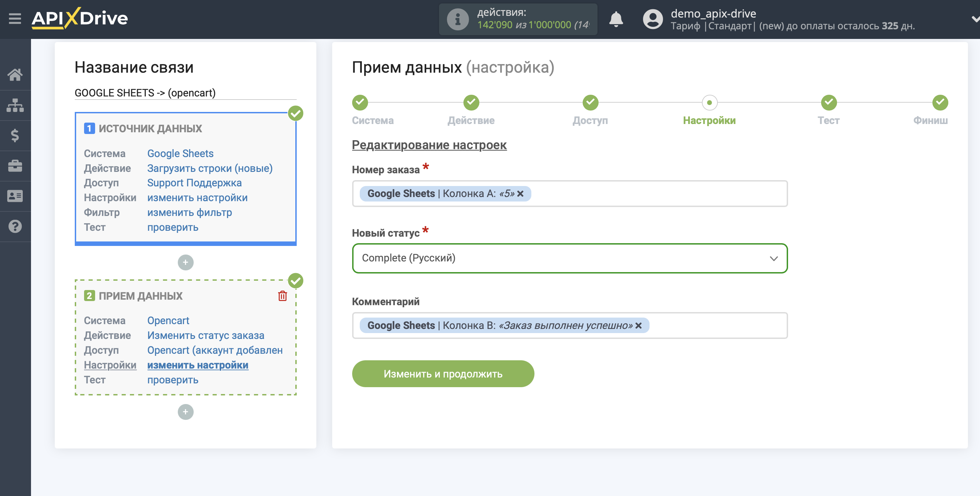980x496 pixels.
Task: Add a step below the receiver block
Action: (x=186, y=412)
